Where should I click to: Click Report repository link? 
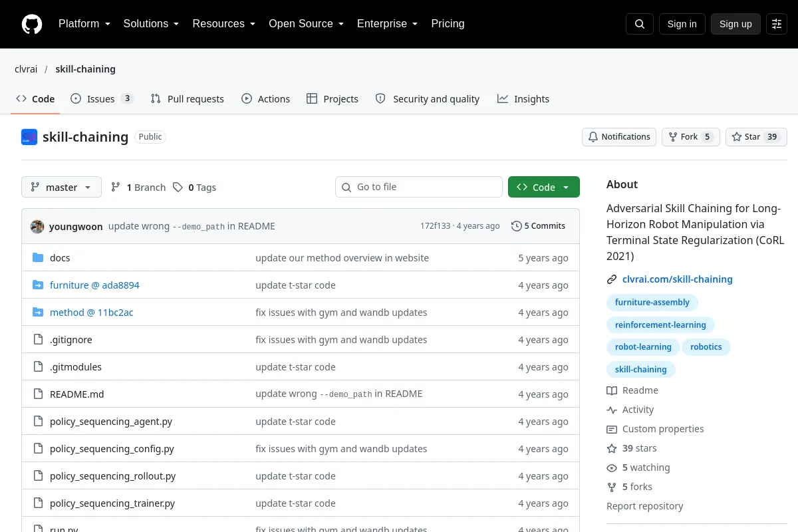point(644,506)
